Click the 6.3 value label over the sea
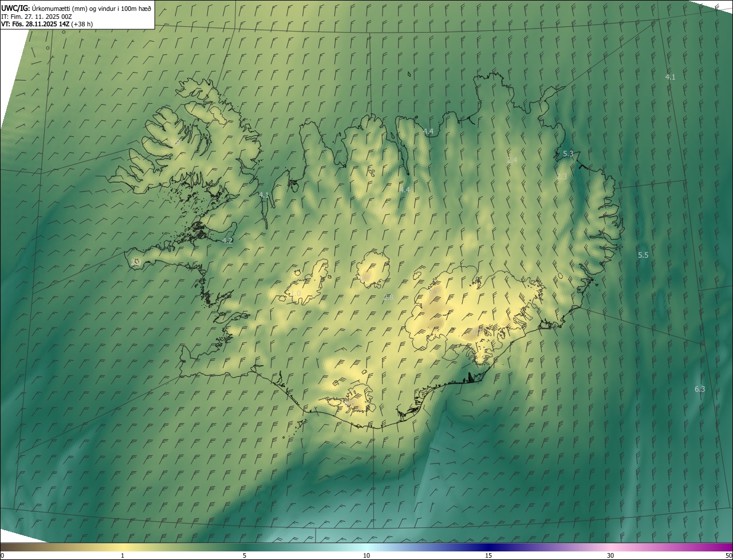 700,389
